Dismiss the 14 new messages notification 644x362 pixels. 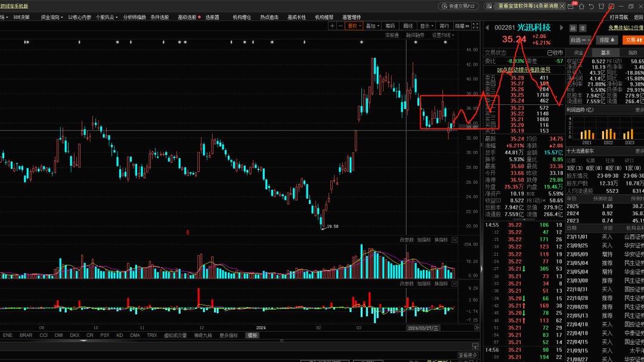[562, 6]
